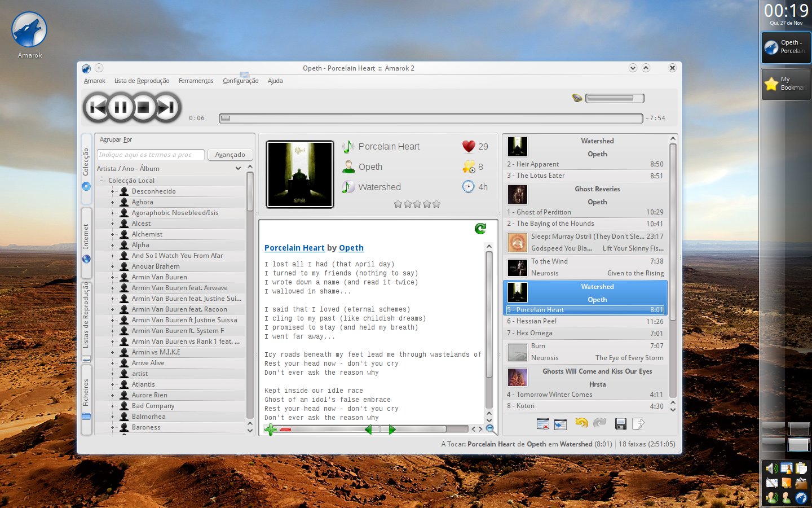Skip to the next track

166,107
